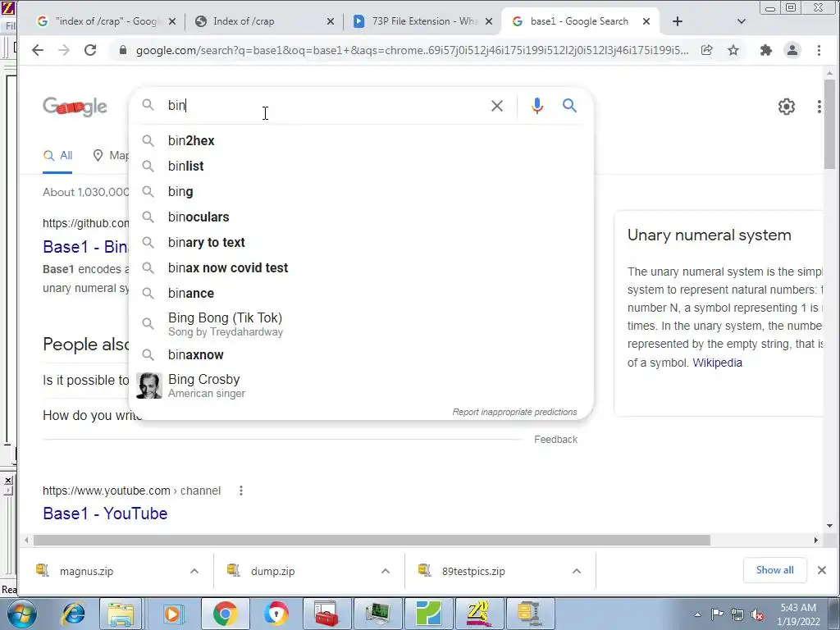Open the Wikipedia link in knowledge panel
The width and height of the screenshot is (840, 630).
coord(717,363)
